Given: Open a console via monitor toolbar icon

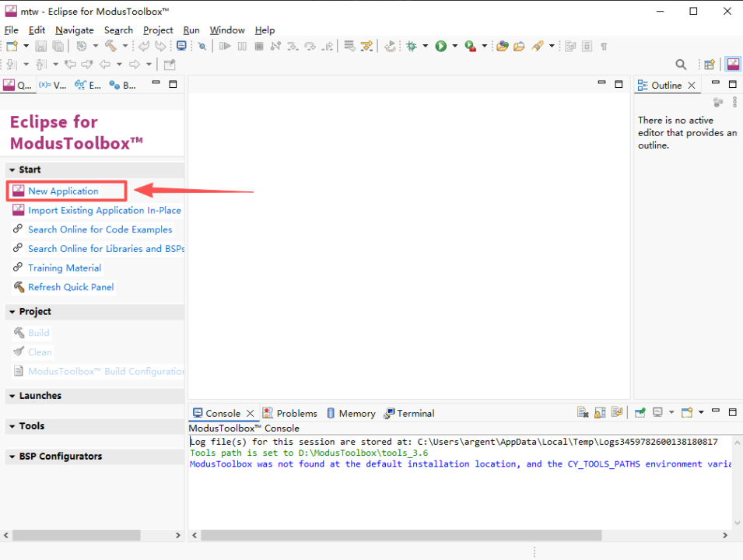Looking at the screenshot, I should pos(181,46).
